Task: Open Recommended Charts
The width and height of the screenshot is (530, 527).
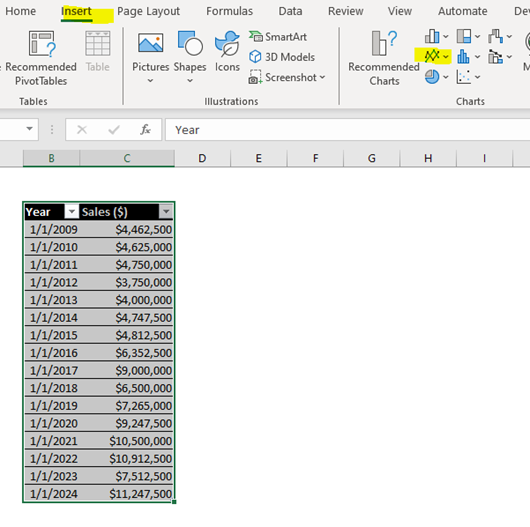Action: pos(384,58)
